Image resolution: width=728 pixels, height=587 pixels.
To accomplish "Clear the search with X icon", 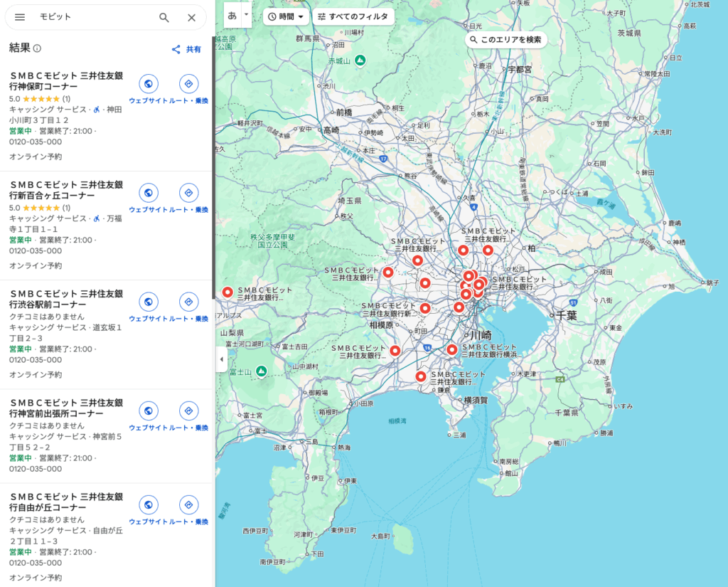I will point(191,17).
